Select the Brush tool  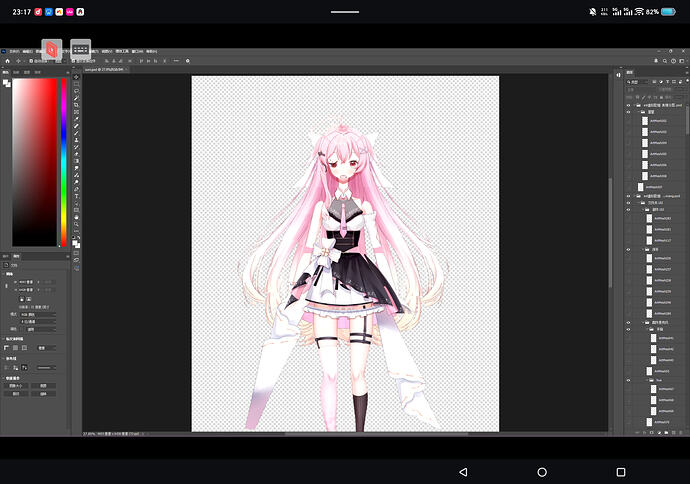pos(77,133)
